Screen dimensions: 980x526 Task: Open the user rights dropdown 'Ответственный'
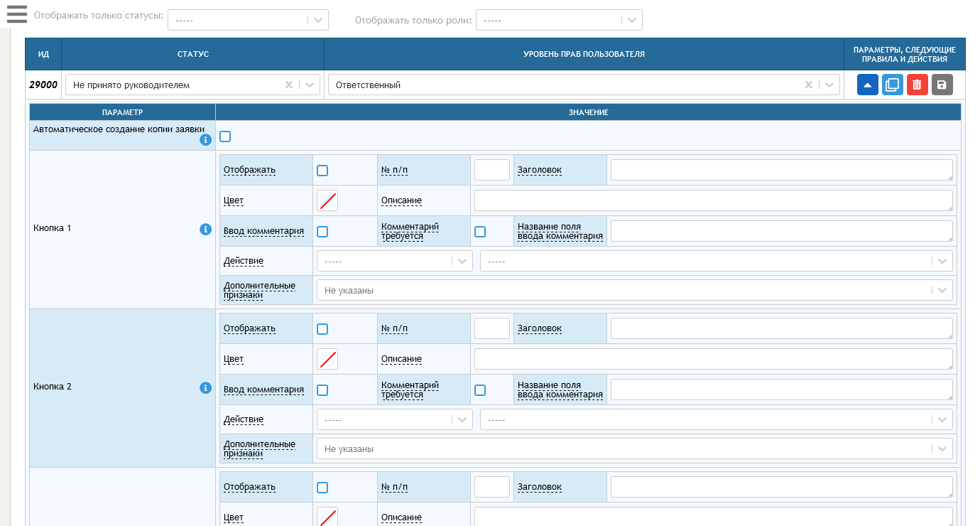coord(584,85)
